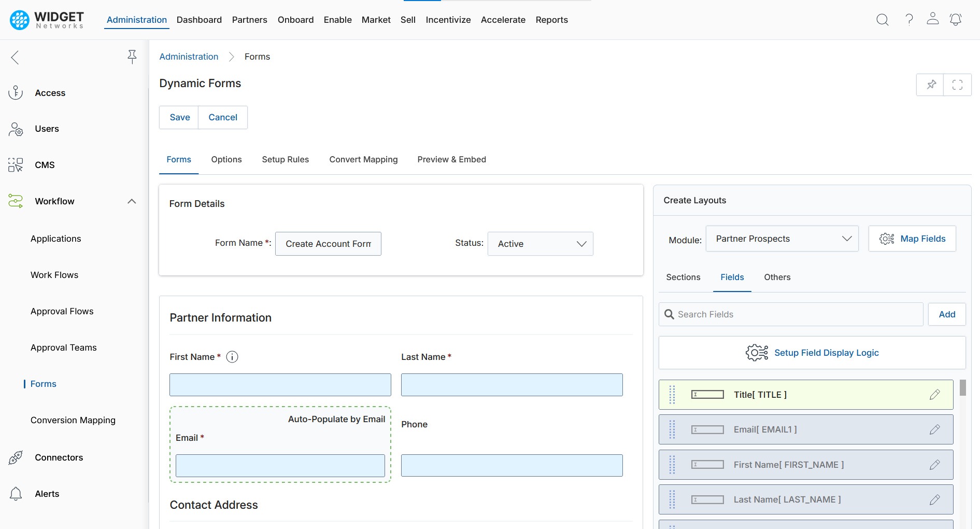The image size is (980, 529).
Task: Click the Access anchor icon
Action: click(16, 93)
